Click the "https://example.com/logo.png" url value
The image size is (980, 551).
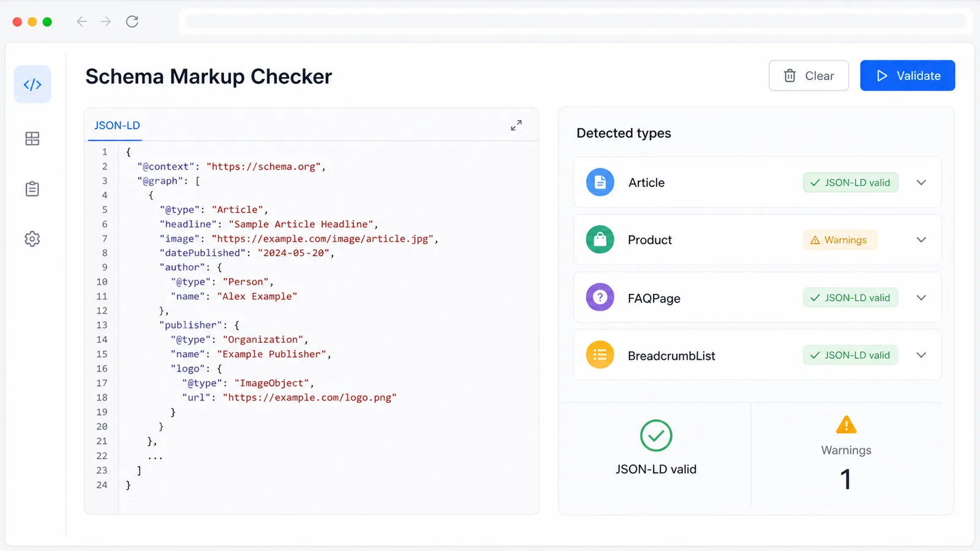[x=310, y=397]
